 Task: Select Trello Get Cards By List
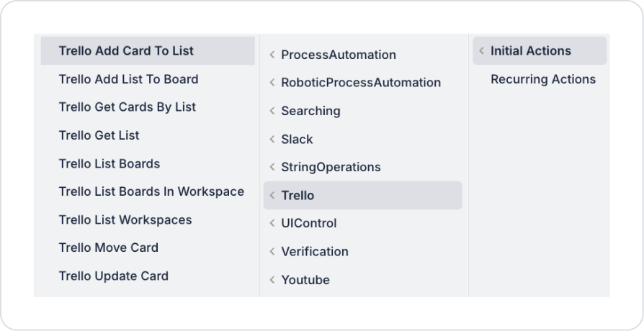point(128,107)
